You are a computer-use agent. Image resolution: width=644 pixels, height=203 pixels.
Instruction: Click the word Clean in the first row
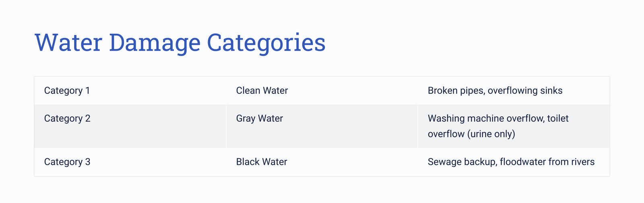pos(248,90)
